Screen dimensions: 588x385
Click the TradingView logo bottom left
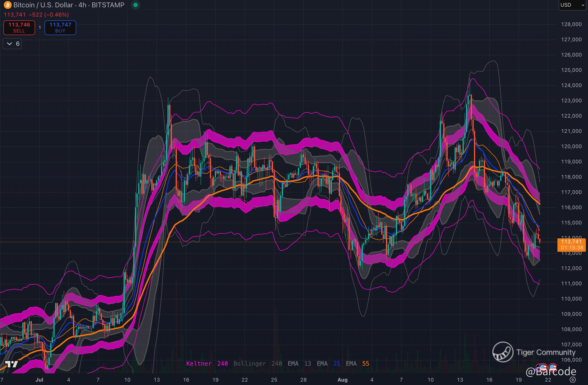pos(12,364)
